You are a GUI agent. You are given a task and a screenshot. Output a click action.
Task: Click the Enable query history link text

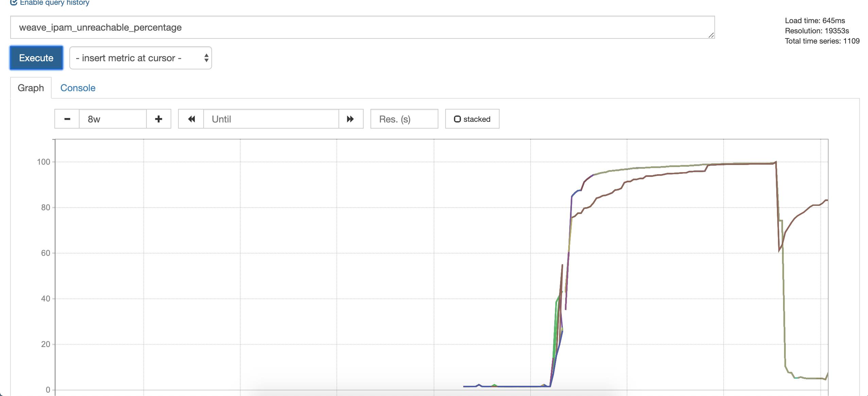click(x=54, y=3)
